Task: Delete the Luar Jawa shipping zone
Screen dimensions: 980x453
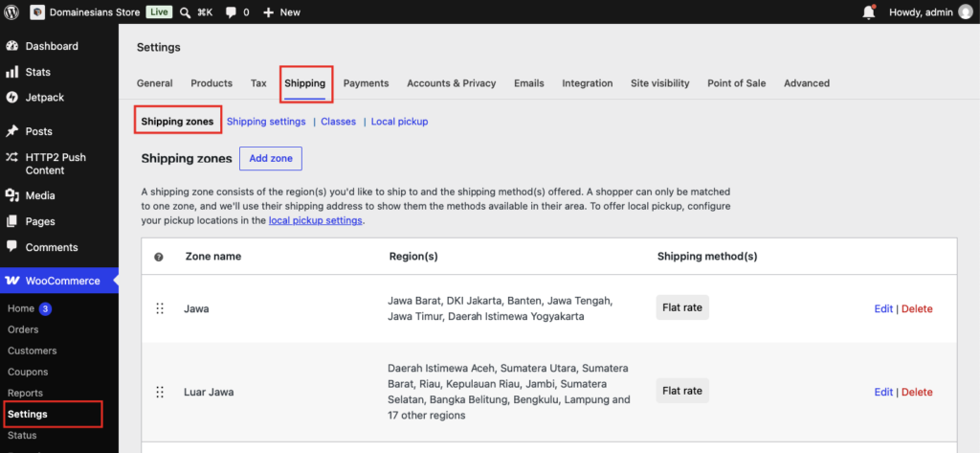Action: [917, 393]
